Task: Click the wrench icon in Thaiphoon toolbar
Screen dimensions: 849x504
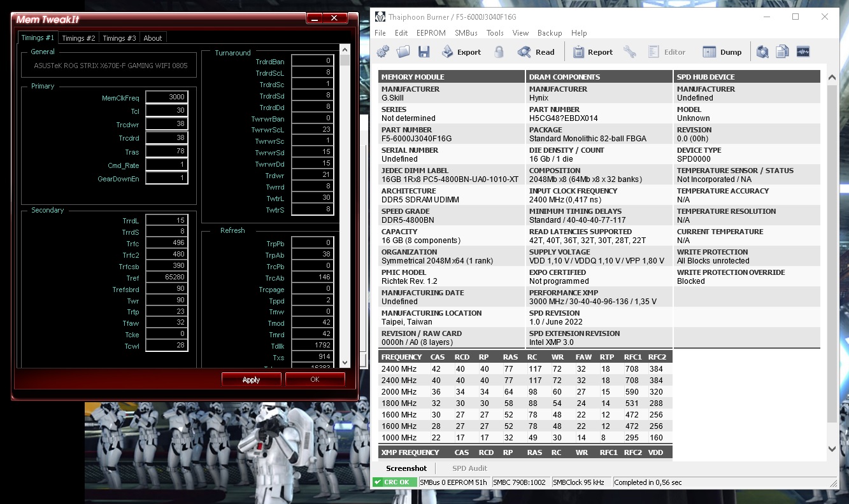Action: (630, 52)
